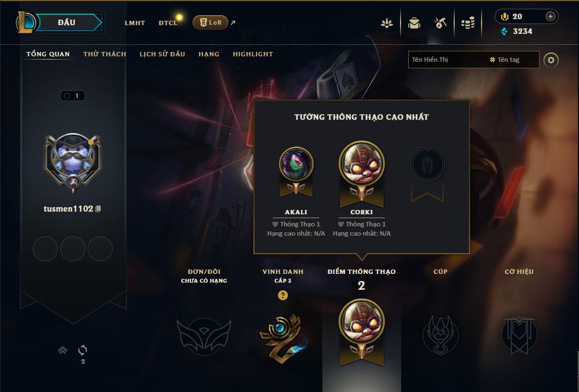The height and width of the screenshot is (392, 579).
Task: Click the profile settings gear icon
Action: (551, 60)
